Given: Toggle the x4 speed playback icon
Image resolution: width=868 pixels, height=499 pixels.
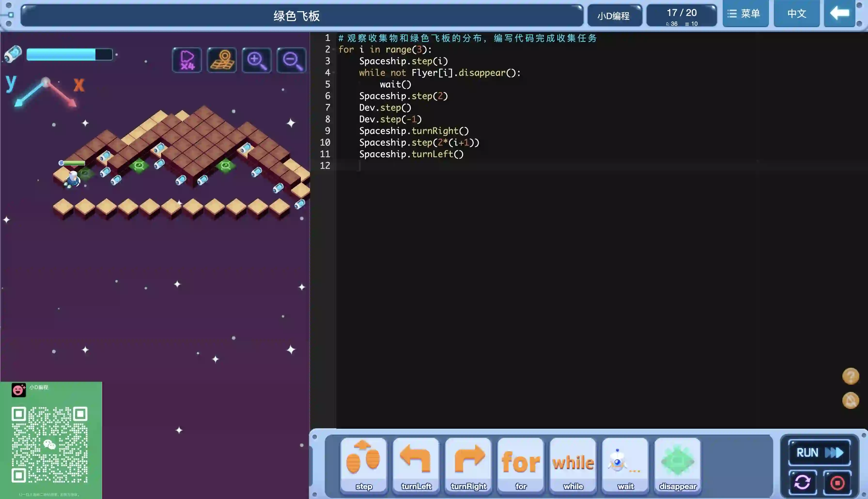Looking at the screenshot, I should pos(187,60).
